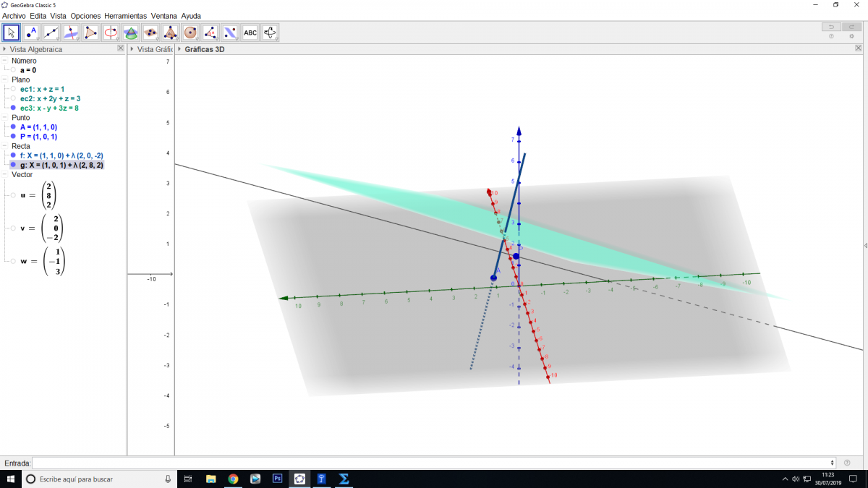Collapse the Recta tree group
This screenshot has height=488, width=868.
click(x=4, y=146)
